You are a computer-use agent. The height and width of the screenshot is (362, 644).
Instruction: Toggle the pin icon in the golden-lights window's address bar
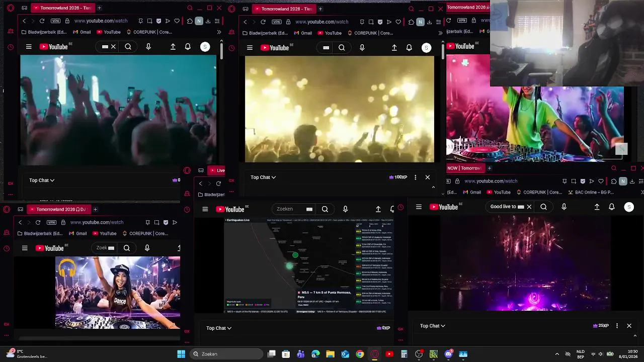[x=362, y=22]
